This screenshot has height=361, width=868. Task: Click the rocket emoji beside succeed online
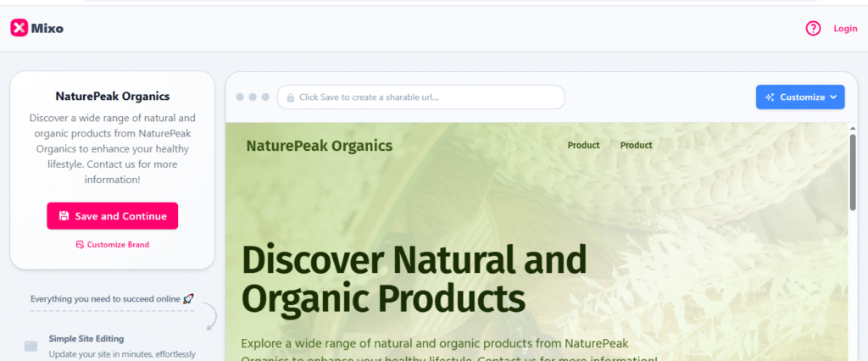click(188, 299)
